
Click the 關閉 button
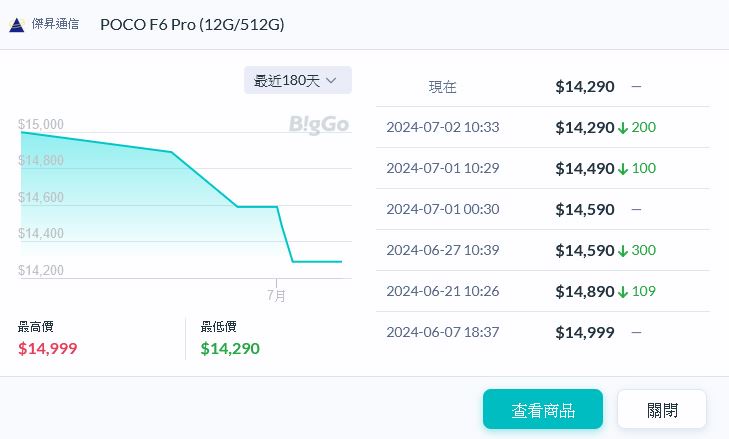(662, 410)
